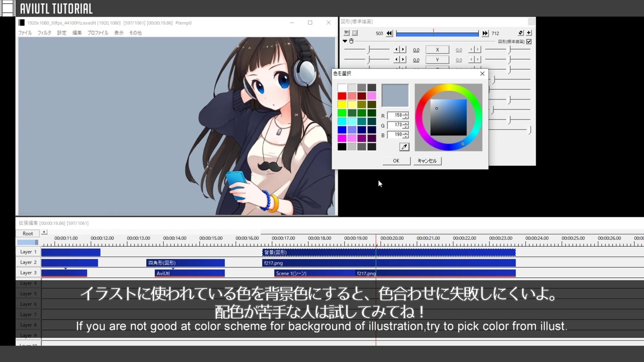Open the プロファイル menu

[98, 33]
